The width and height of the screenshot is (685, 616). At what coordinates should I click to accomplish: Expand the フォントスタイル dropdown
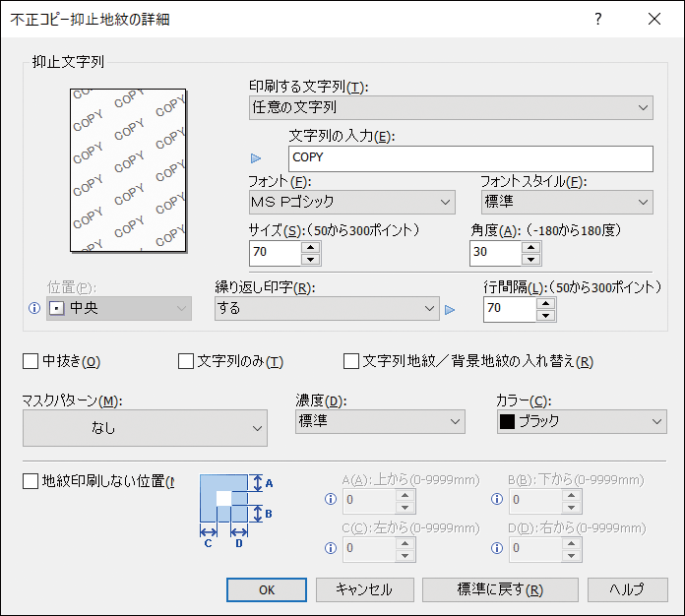[x=567, y=202]
